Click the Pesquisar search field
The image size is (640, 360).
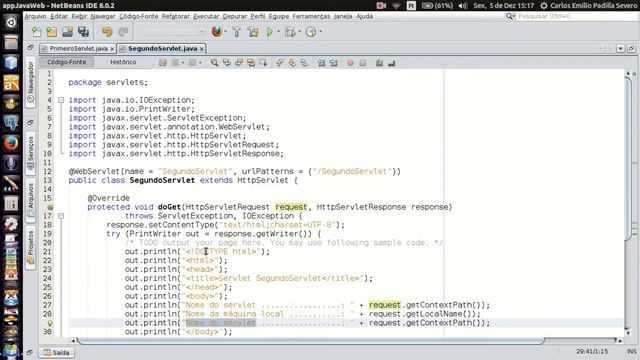(x=571, y=16)
